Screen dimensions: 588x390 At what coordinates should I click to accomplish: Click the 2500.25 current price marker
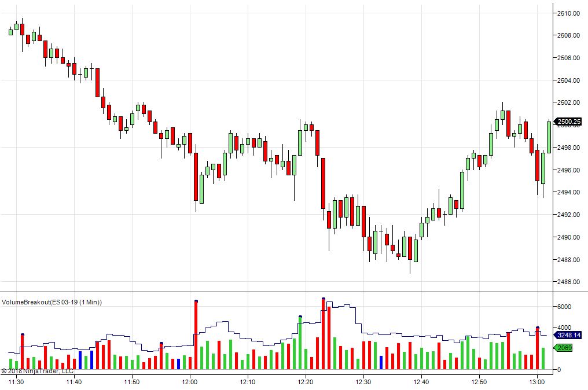[x=568, y=122]
